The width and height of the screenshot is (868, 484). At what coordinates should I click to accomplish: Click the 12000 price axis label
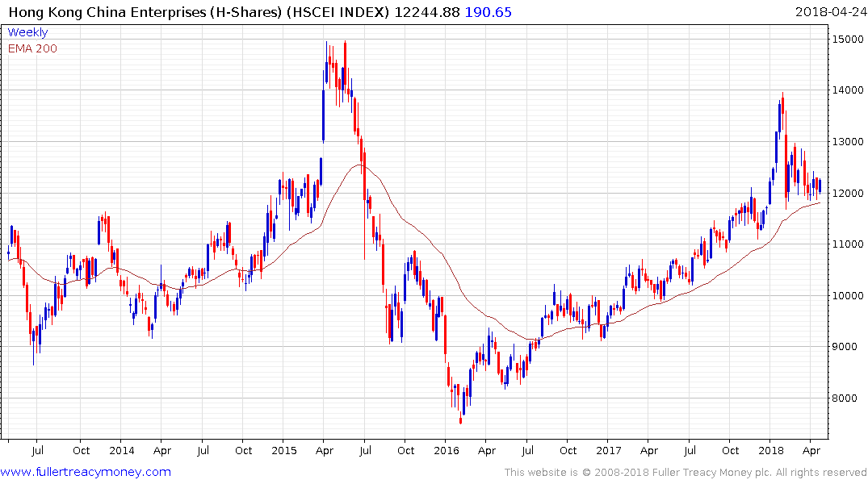(845, 193)
